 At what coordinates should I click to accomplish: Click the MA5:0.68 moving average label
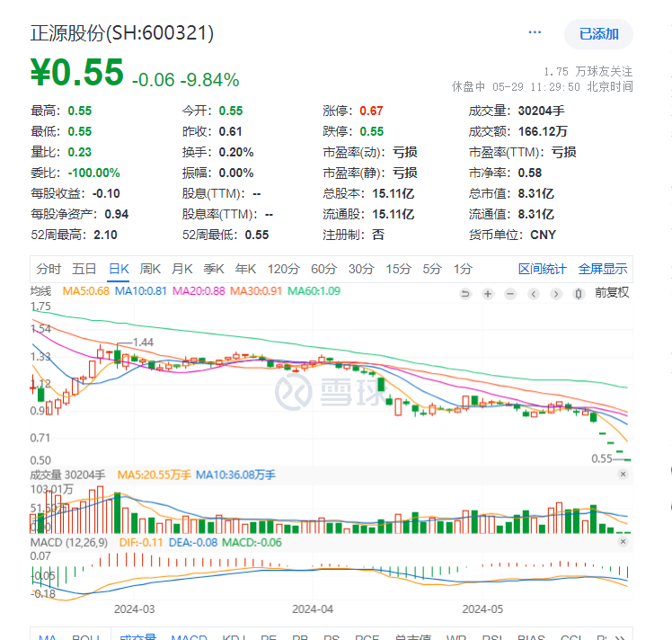tap(85, 291)
